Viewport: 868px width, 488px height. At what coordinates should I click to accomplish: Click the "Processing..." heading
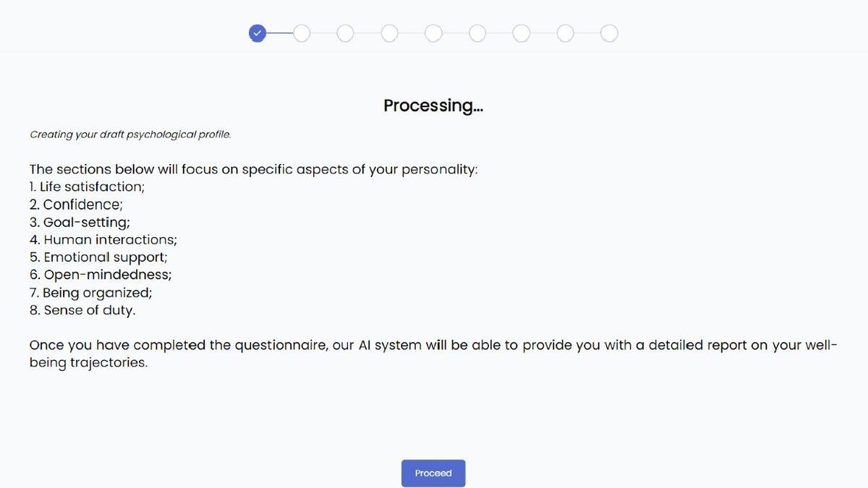tap(433, 106)
